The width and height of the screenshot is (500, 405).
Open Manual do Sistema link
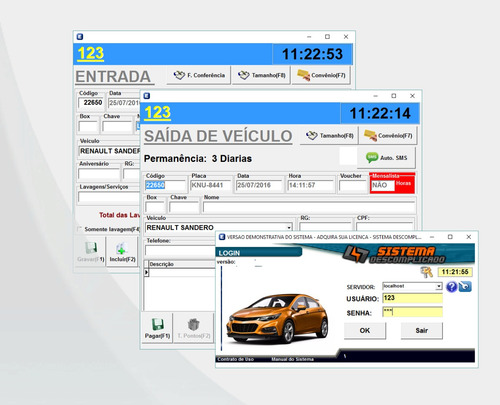pyautogui.click(x=292, y=359)
